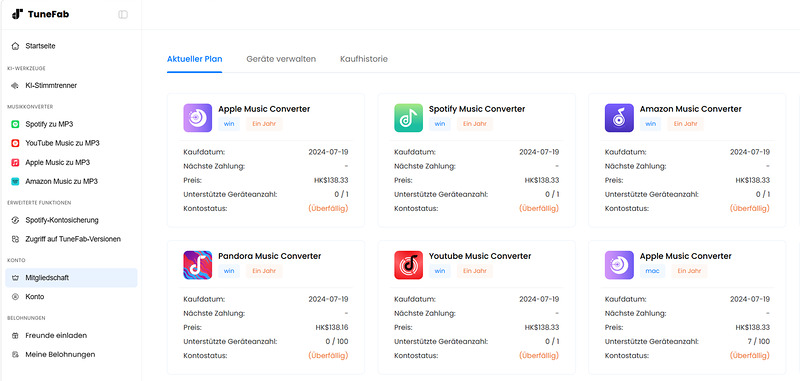Viewport: 800px width, 381px height.
Task: Click the Zugriff auf TuneFab-Versionen icon
Action: point(15,239)
